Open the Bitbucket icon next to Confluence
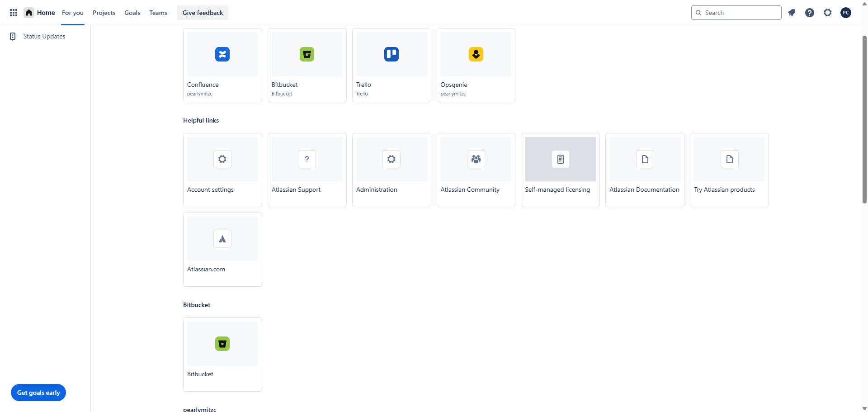 tap(307, 54)
